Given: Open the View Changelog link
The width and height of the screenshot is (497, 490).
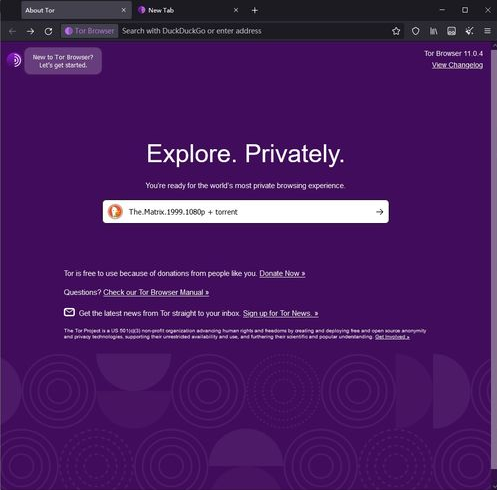Looking at the screenshot, I should click(457, 65).
